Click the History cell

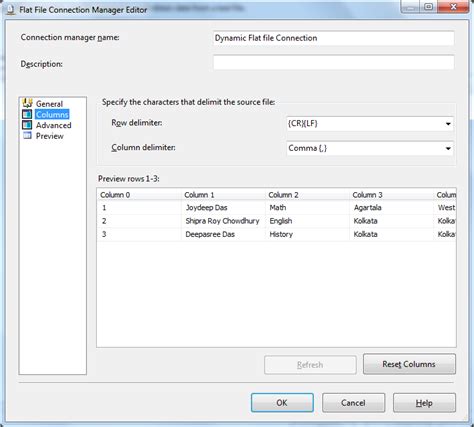tap(308, 234)
